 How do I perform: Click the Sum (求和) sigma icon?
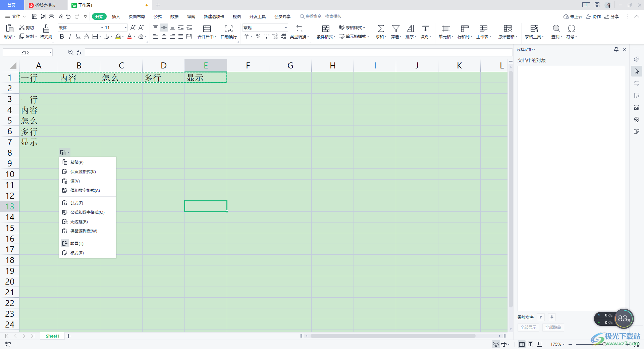coord(381,29)
